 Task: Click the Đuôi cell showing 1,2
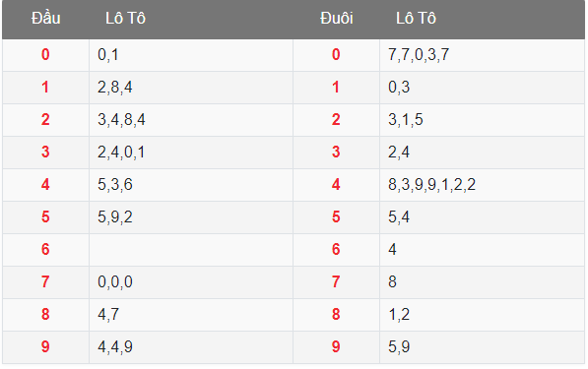(483, 315)
